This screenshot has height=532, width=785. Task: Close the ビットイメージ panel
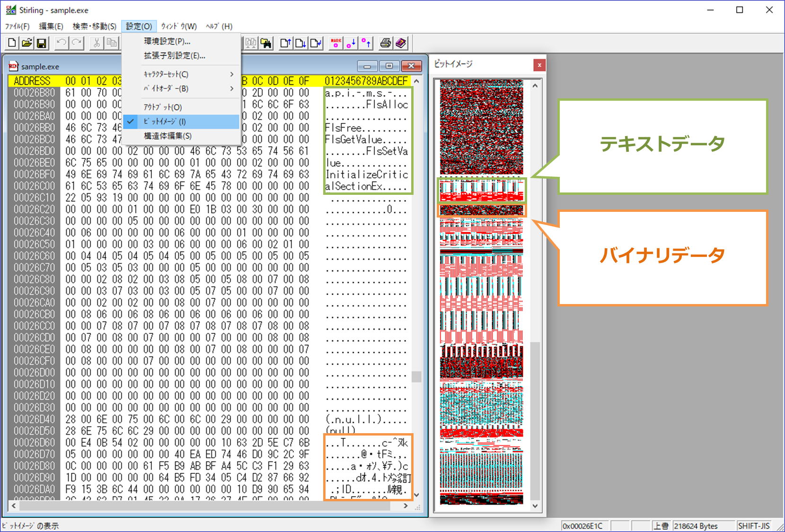pos(539,65)
